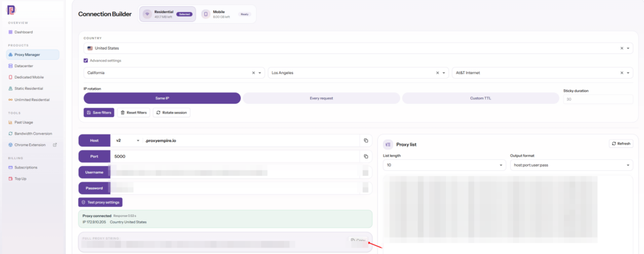Open the California region dropdown
The height and width of the screenshot is (254, 644).
pyautogui.click(x=174, y=73)
